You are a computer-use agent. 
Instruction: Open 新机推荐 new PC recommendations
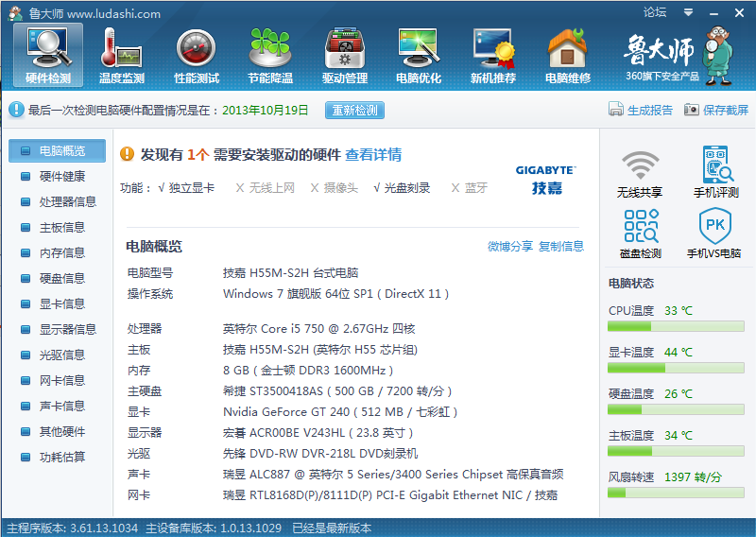pyautogui.click(x=493, y=55)
